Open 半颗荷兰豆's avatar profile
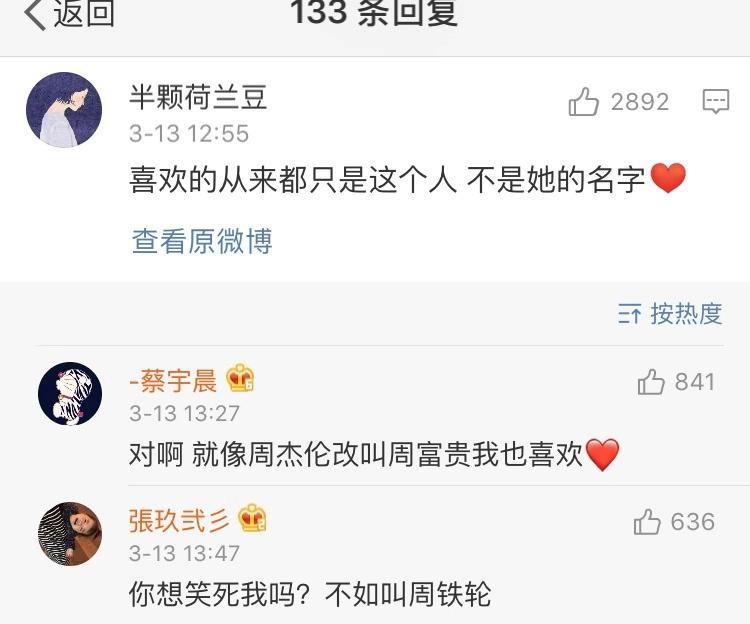 click(64, 109)
